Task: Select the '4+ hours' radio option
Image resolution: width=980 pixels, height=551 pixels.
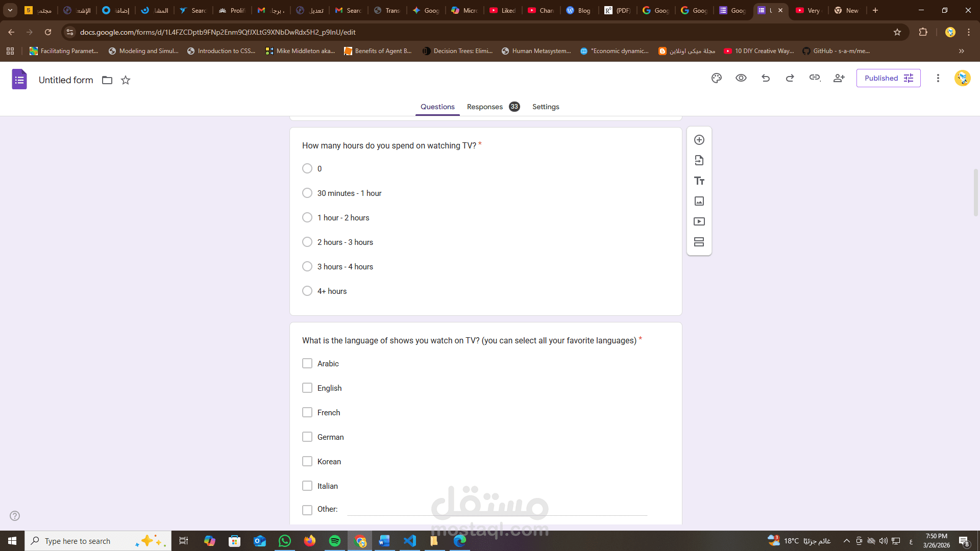Action: (307, 291)
